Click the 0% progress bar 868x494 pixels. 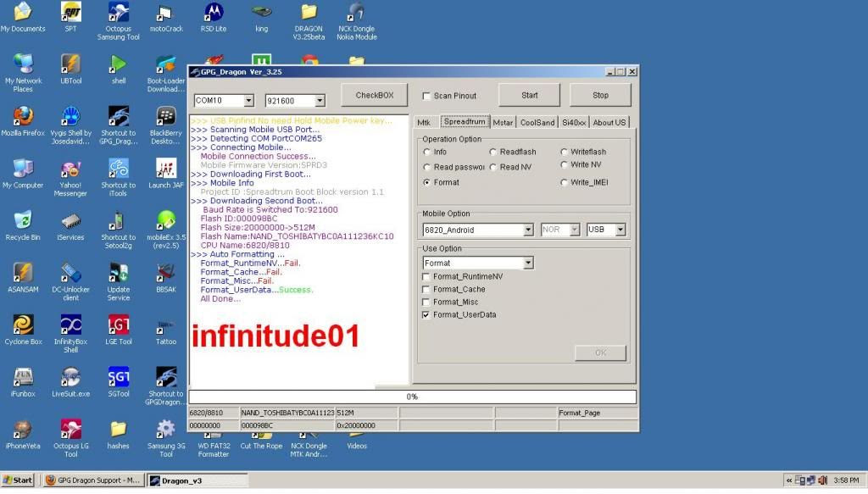(413, 397)
